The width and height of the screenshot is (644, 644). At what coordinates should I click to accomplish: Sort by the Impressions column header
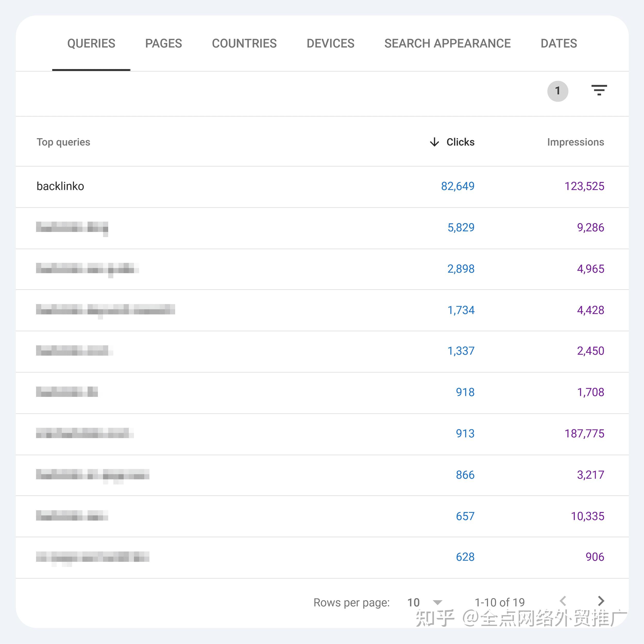(x=575, y=142)
